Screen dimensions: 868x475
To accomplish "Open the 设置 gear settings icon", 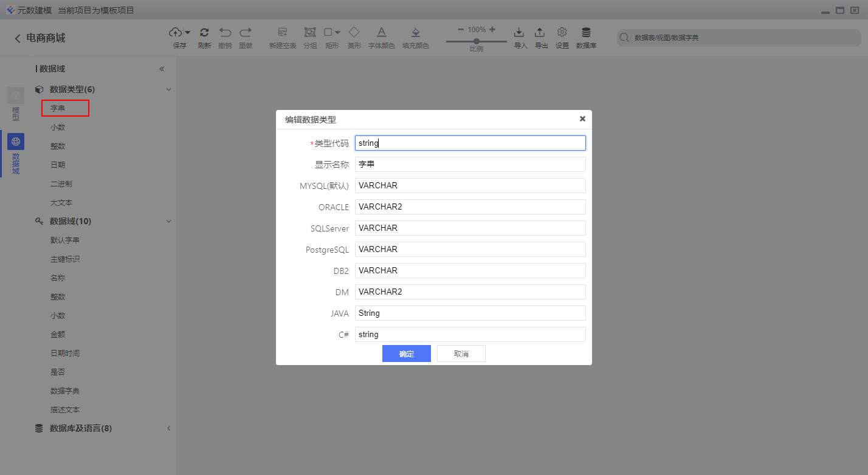I will [x=562, y=32].
